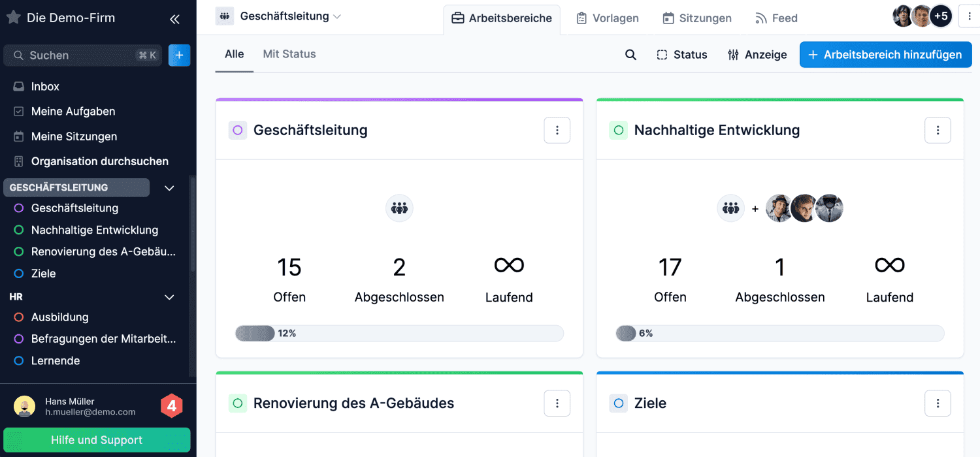Open the search magnifier in toolbar
Screen dimensions: 980x457
click(x=630, y=55)
